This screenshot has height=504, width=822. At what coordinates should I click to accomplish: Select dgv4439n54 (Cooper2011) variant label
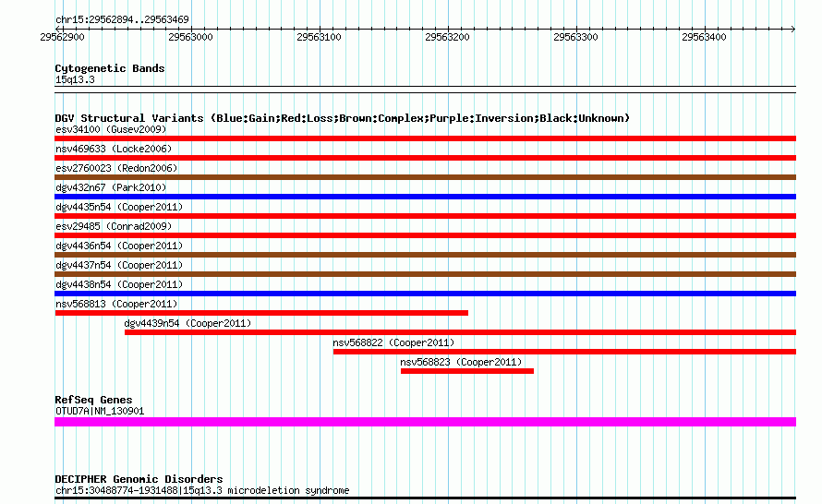tap(187, 323)
